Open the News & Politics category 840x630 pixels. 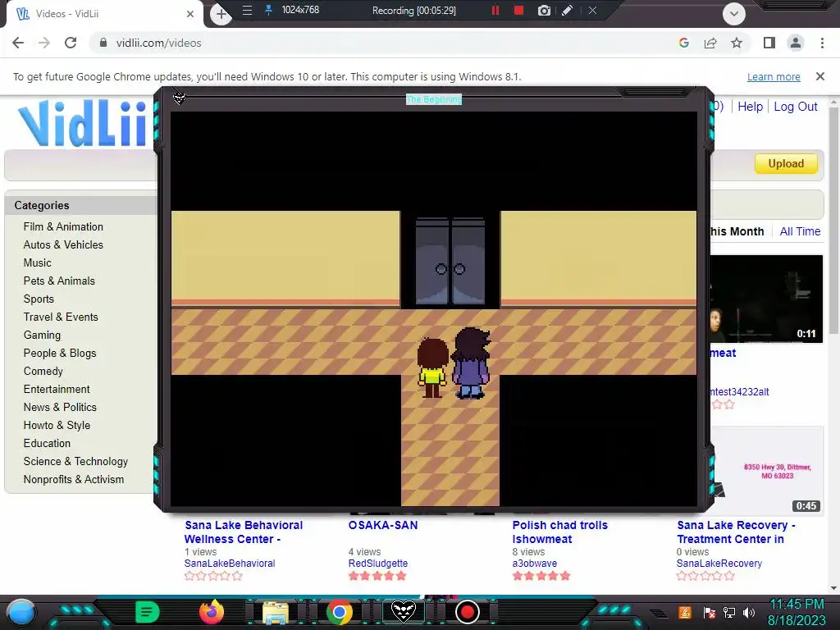coord(60,407)
